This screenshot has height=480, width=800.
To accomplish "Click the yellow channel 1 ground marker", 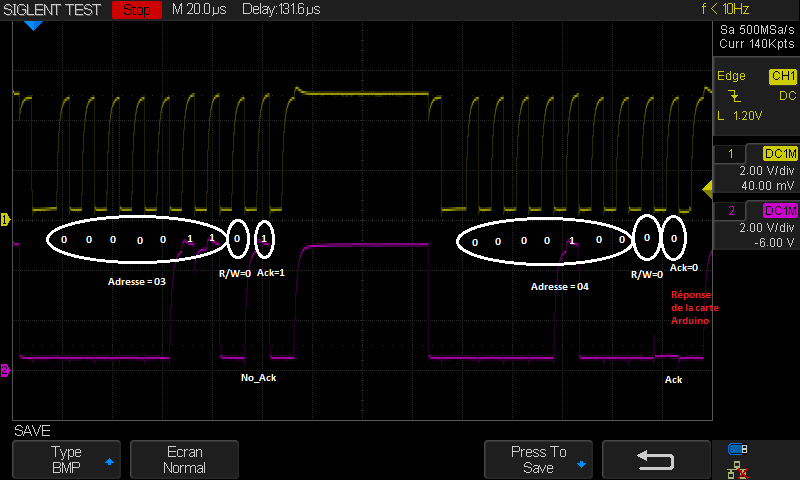I will point(5,219).
